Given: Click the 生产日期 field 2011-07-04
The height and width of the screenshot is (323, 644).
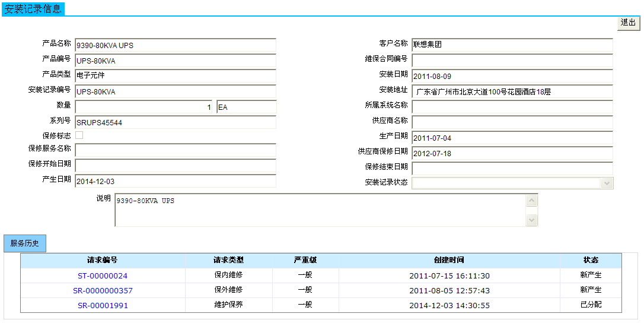Looking at the screenshot, I should click(512, 138).
